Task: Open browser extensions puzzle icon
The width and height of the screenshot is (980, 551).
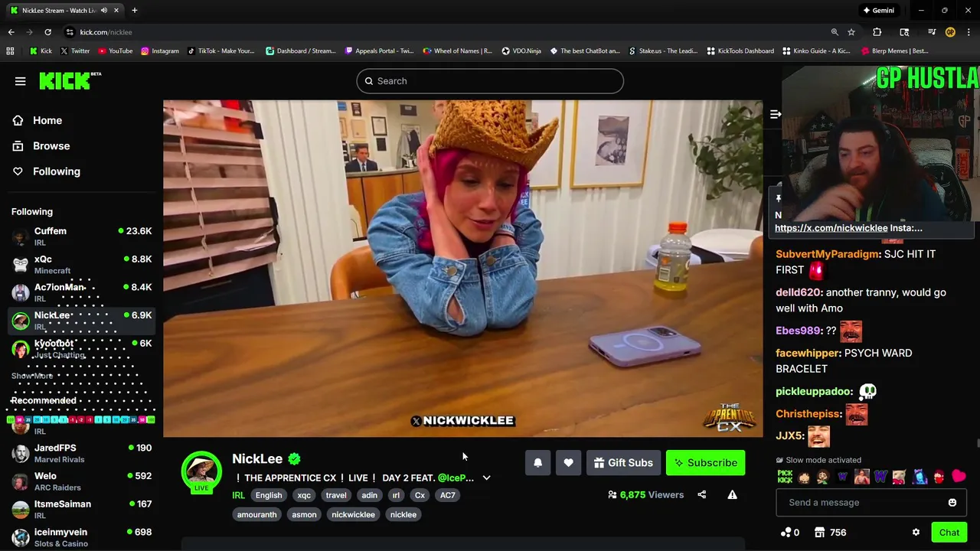Action: pyautogui.click(x=877, y=32)
